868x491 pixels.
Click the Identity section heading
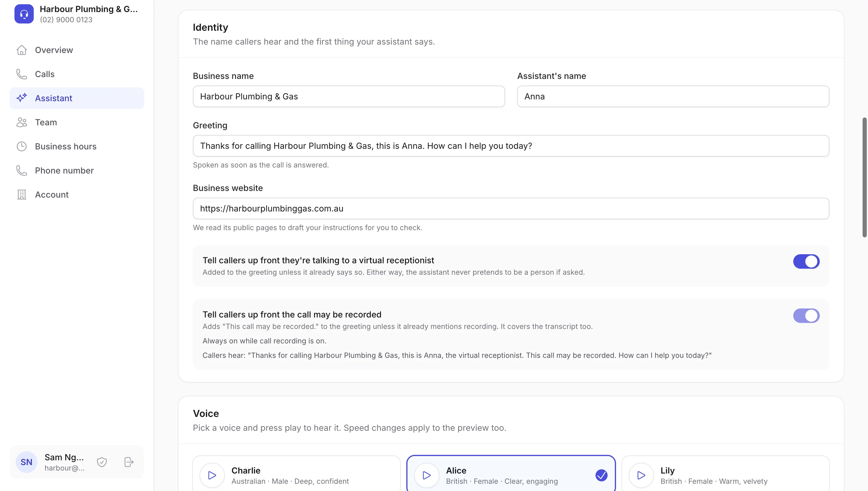[210, 27]
